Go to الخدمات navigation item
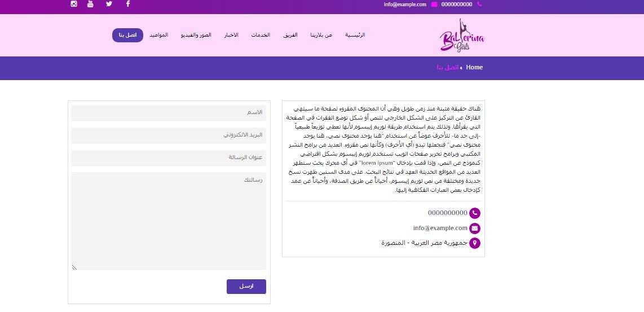 261,36
